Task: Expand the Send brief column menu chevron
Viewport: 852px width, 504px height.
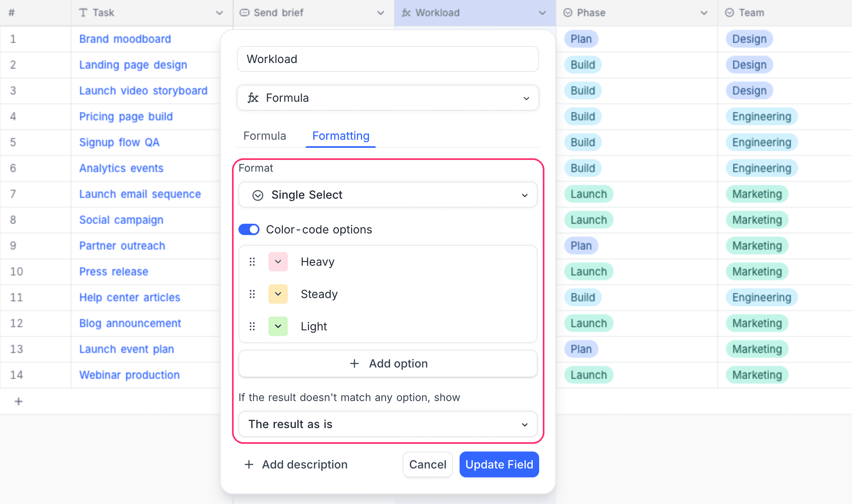Action: (381, 13)
